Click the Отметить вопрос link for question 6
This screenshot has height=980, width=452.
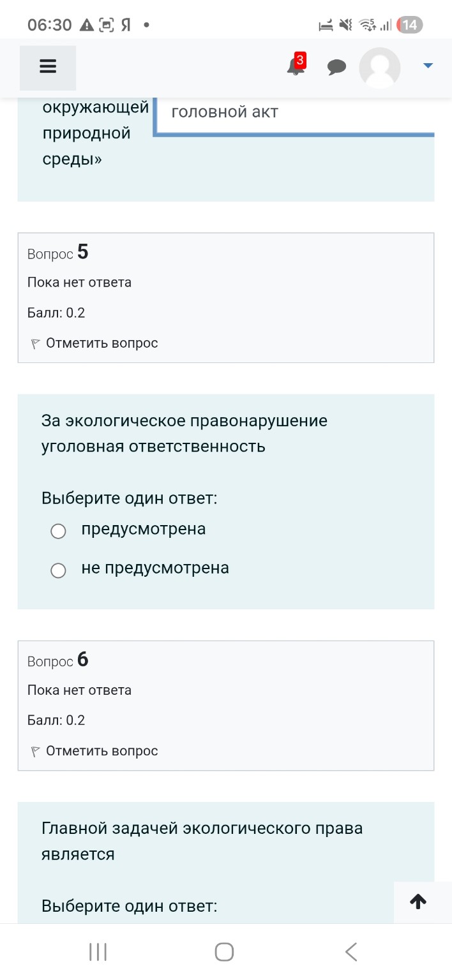coord(91,751)
